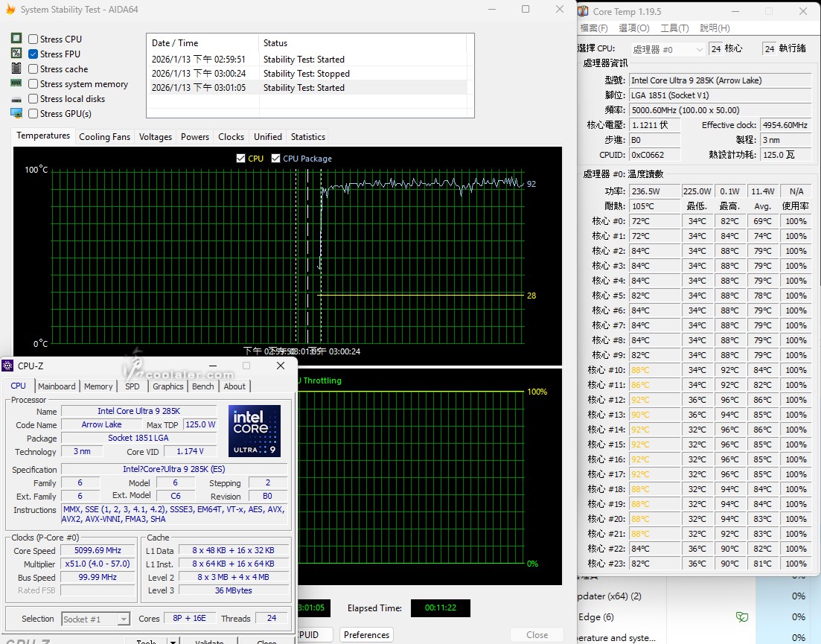Click the CPU chip icon beside Stress CPU
Viewport: 821px width, 644px height.
coord(16,39)
